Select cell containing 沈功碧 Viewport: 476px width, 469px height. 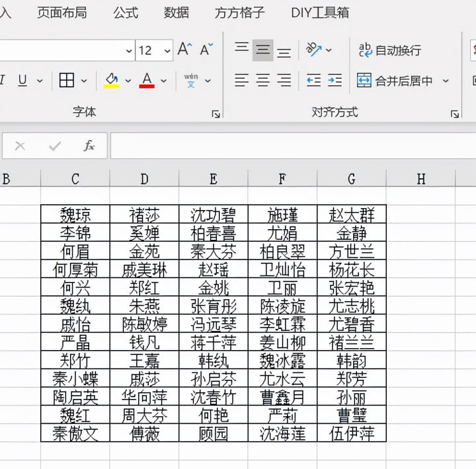coord(214,214)
